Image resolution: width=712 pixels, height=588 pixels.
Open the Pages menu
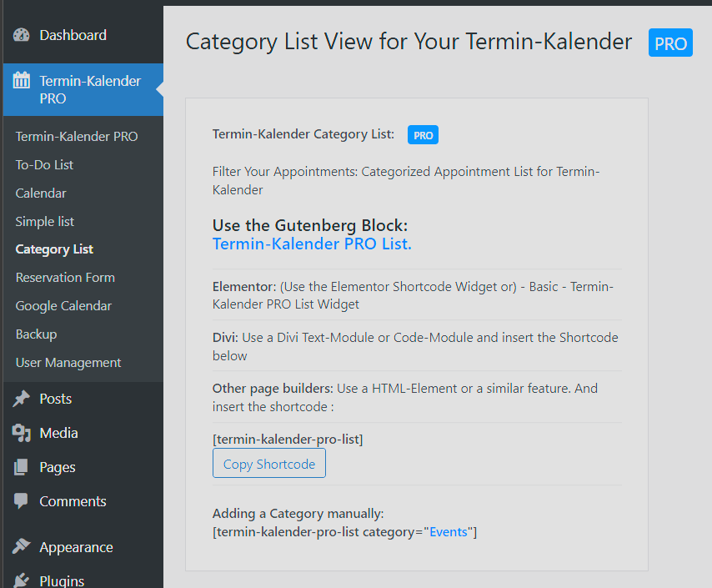[x=83, y=467]
